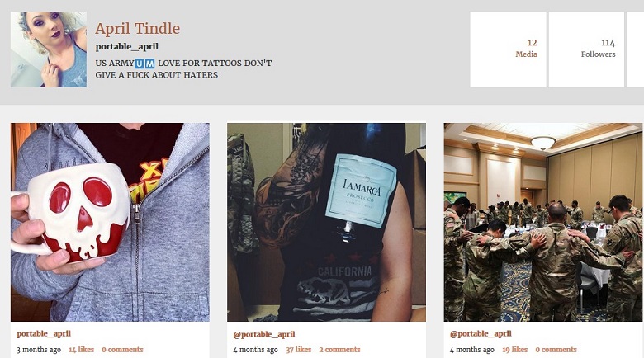This screenshot has height=358, width=644.
Task: Click portable_april under the skull mug photo
Action: click(x=44, y=334)
